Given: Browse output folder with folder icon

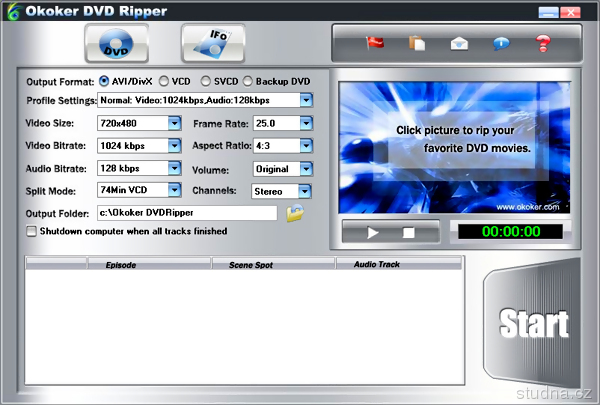Looking at the screenshot, I should [x=295, y=213].
